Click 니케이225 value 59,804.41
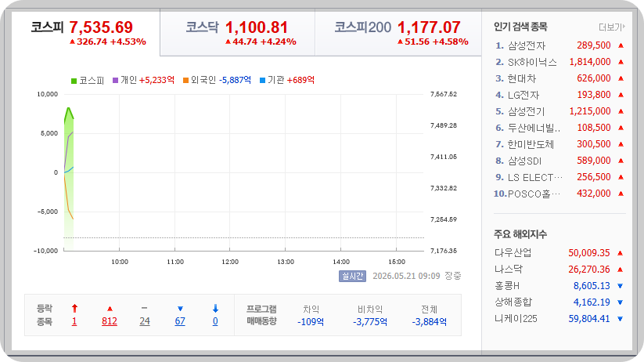 click(x=589, y=319)
